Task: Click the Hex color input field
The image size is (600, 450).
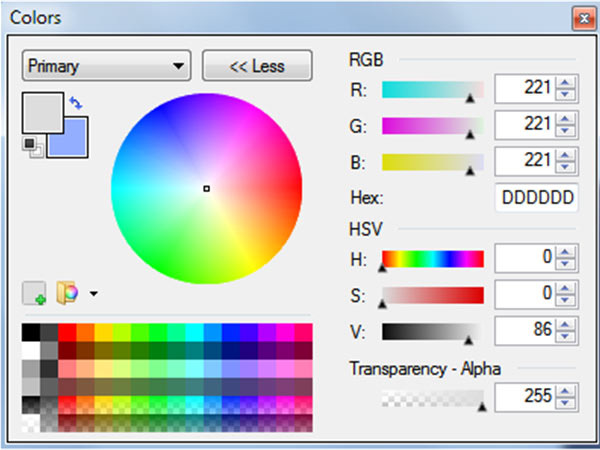Action: pos(536,199)
